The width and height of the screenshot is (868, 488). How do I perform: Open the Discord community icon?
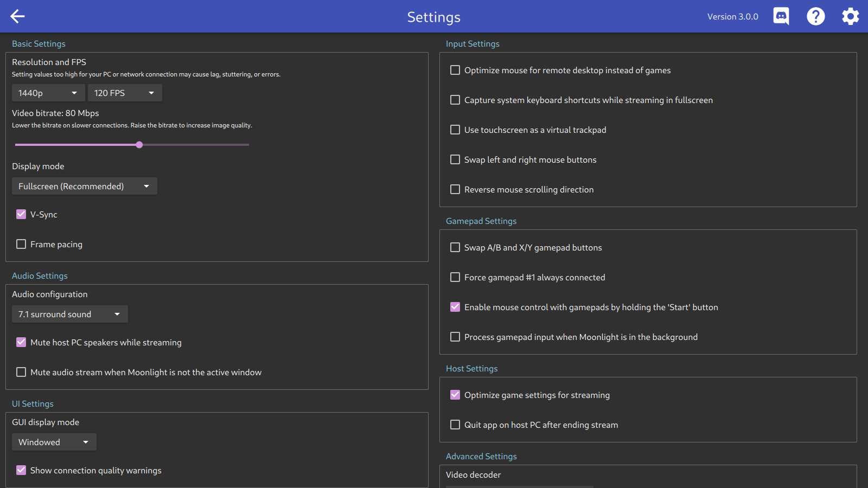[x=781, y=16]
